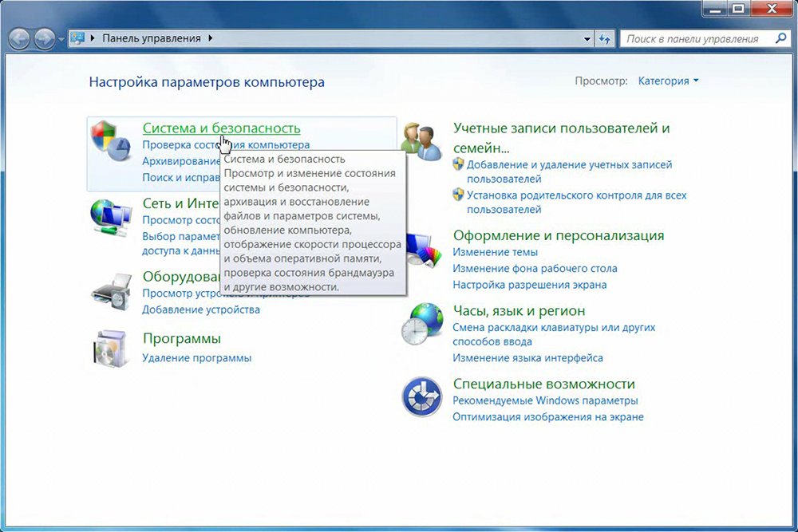Click Рекомендуемые Windows параметры link

(x=546, y=400)
